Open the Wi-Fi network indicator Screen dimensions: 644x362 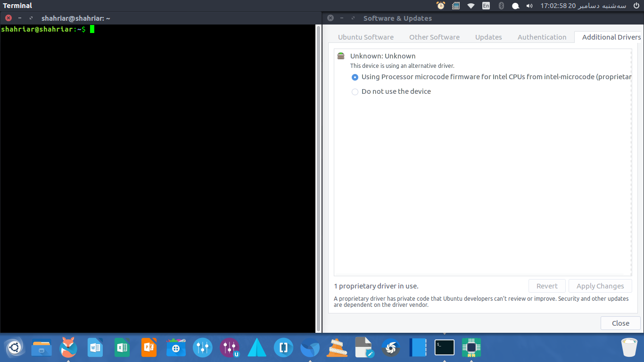[x=471, y=6]
